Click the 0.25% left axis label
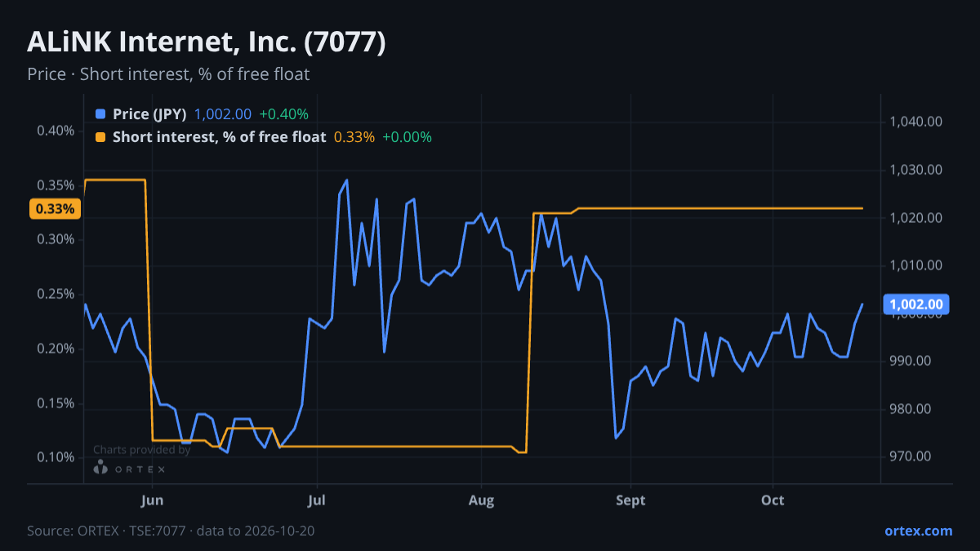 pos(56,294)
